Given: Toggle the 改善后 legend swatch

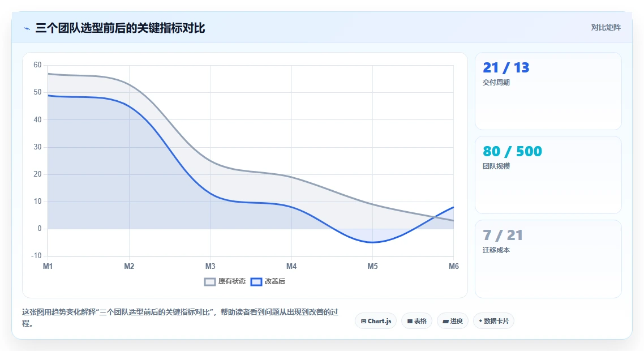Looking at the screenshot, I should (256, 281).
